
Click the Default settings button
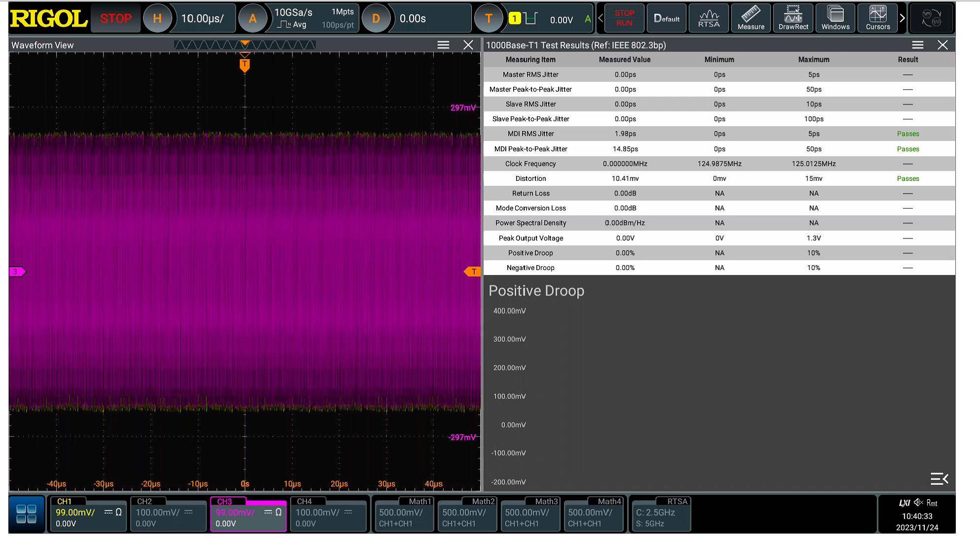pos(666,18)
